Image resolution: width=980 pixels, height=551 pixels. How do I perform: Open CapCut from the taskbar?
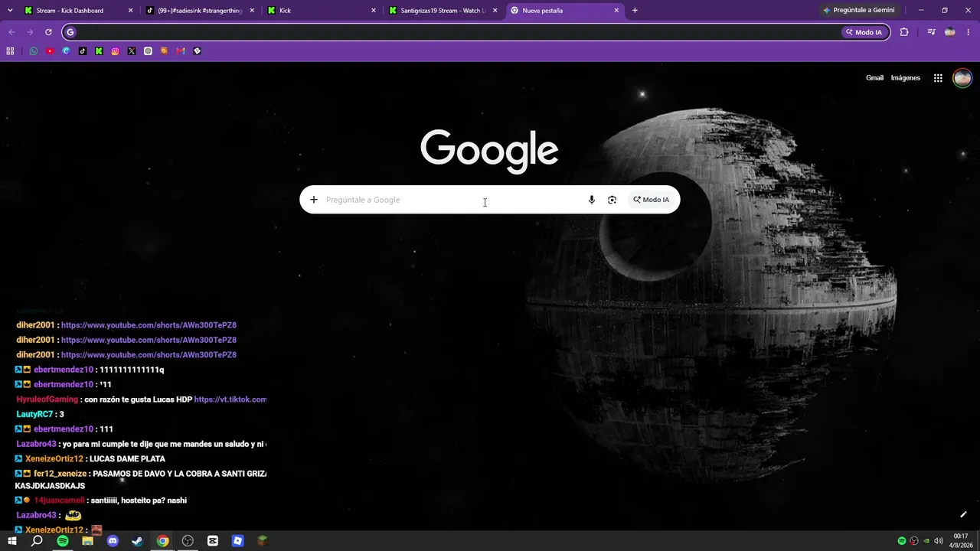(213, 541)
